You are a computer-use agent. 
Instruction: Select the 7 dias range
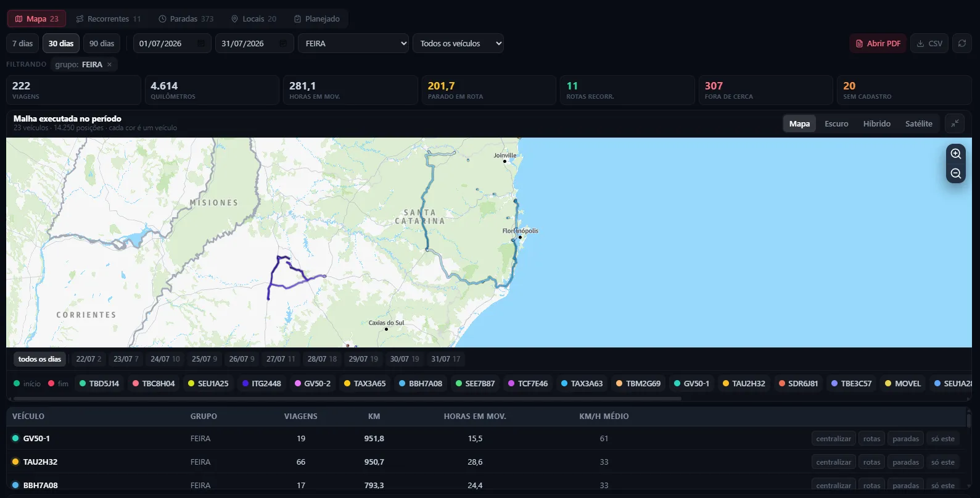click(x=23, y=43)
